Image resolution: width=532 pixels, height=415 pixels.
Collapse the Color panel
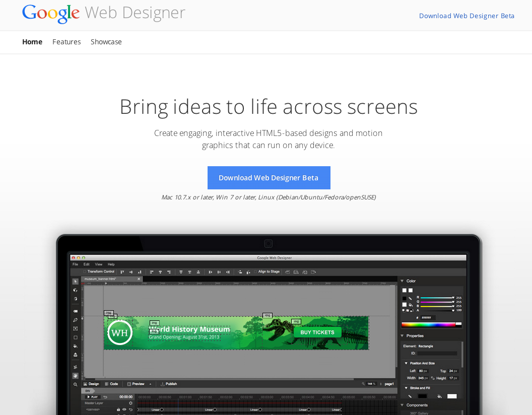tap(403, 281)
